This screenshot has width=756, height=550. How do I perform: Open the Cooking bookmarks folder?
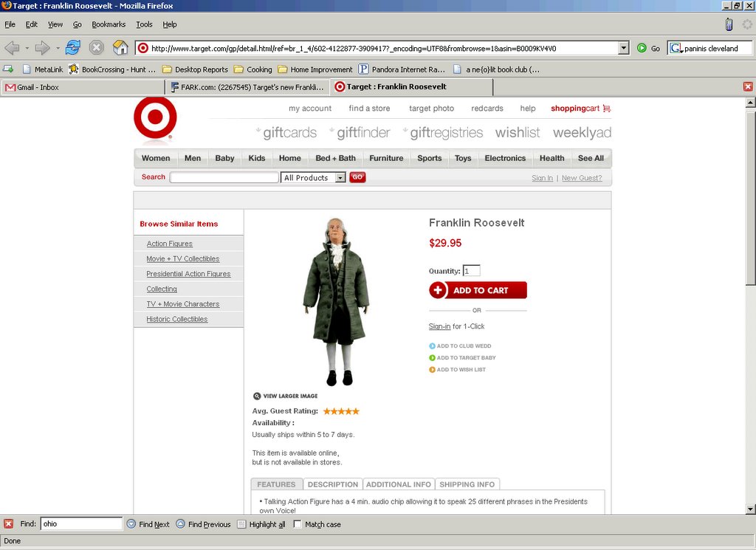point(253,69)
